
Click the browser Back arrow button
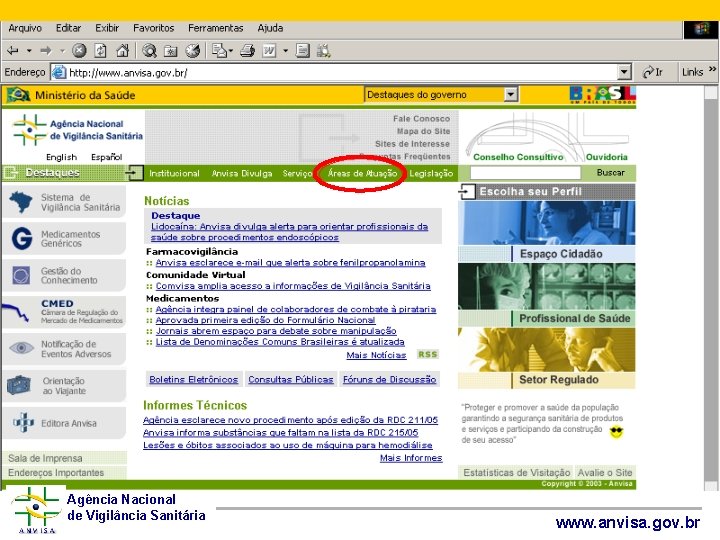point(13,51)
